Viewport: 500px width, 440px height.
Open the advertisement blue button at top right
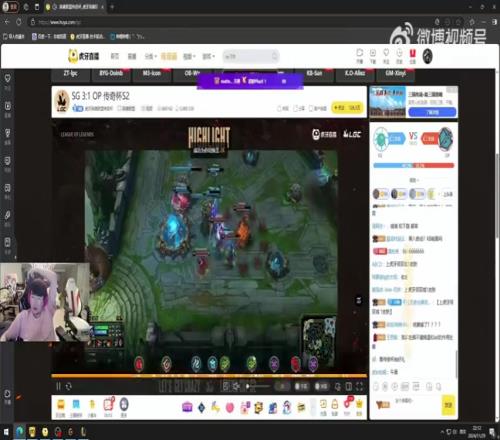coord(432,112)
